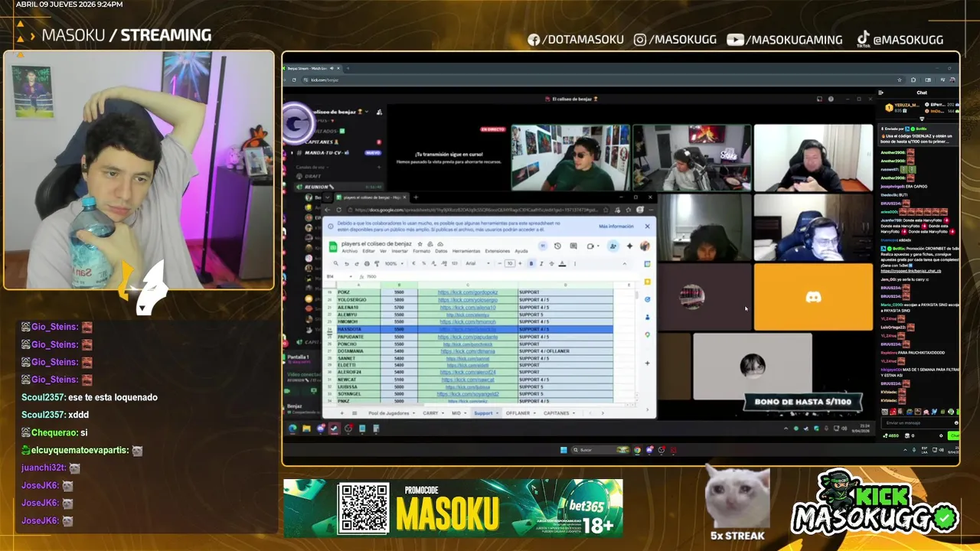Click the search magnifier in Sheets toolbar

(336, 263)
